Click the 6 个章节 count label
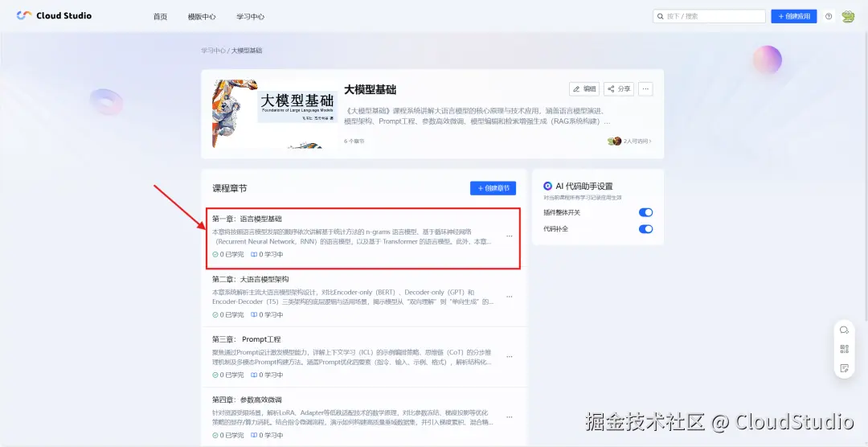Screen dimensions: 868x447 (x=354, y=141)
